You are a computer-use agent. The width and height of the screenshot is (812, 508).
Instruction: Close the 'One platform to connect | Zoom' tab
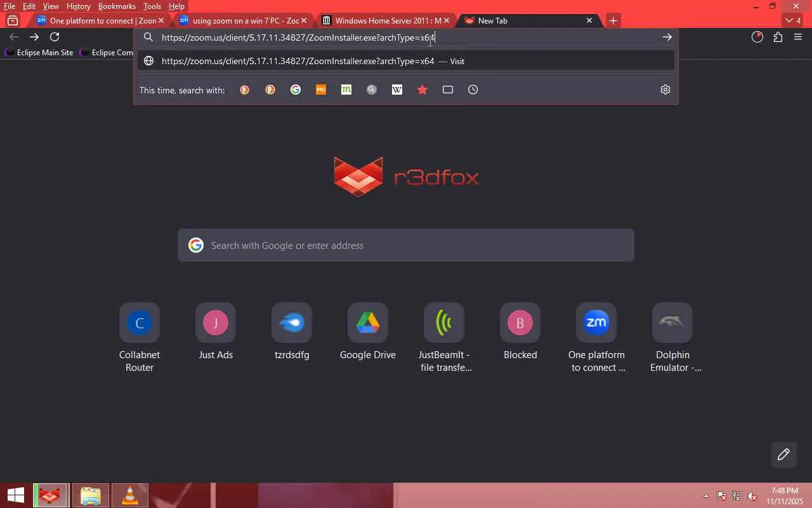[x=161, y=20]
